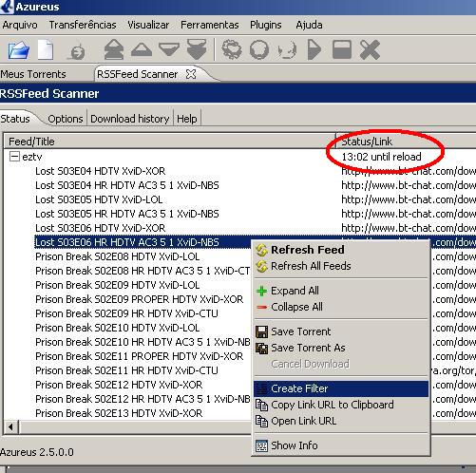The image size is (476, 473).
Task: Open the Transferências menu
Action: click(x=83, y=25)
